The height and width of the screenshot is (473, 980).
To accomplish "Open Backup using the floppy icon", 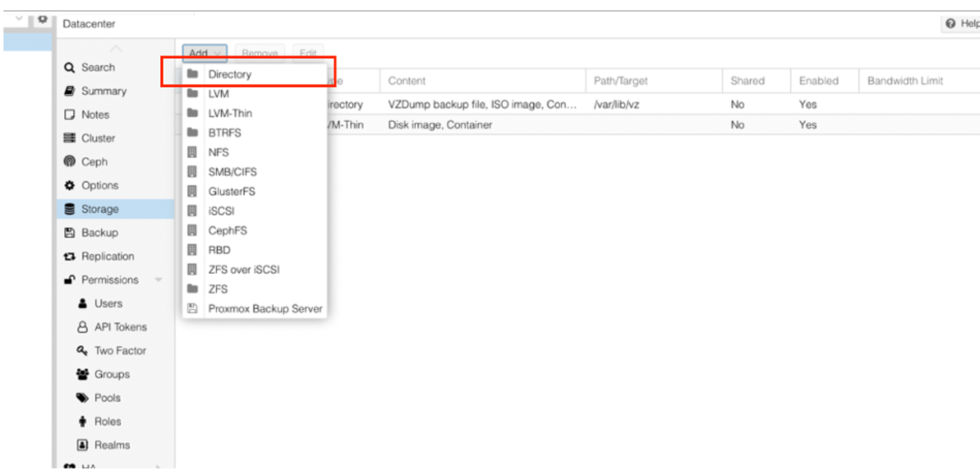I will click(69, 232).
